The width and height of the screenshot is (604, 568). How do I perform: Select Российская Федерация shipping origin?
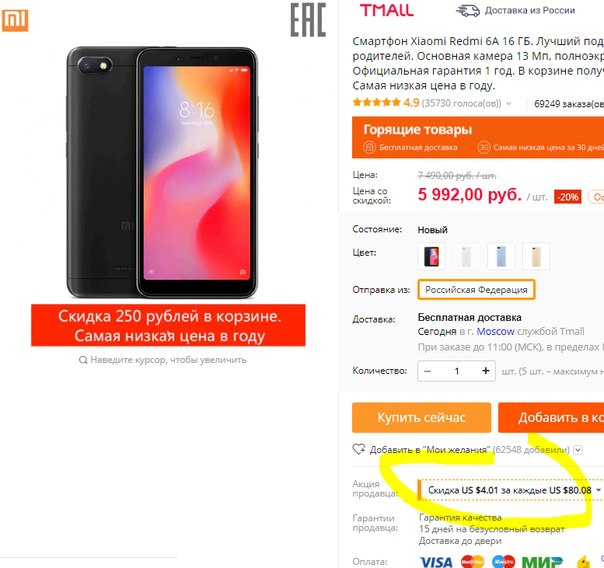476,290
